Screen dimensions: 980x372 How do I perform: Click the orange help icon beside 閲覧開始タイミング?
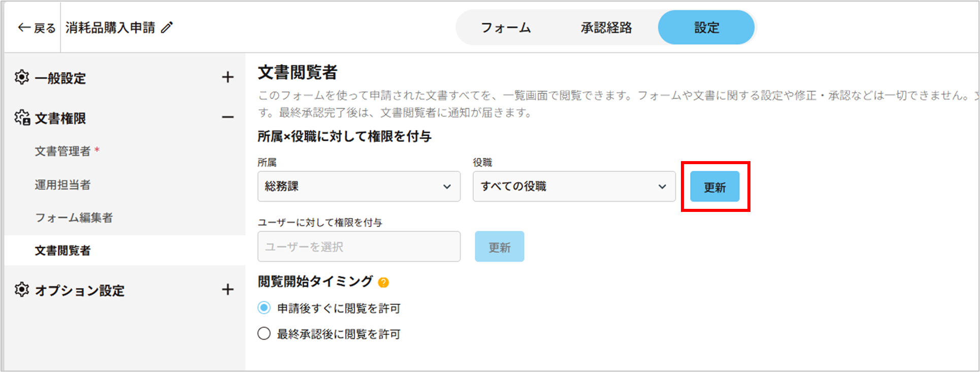383,283
